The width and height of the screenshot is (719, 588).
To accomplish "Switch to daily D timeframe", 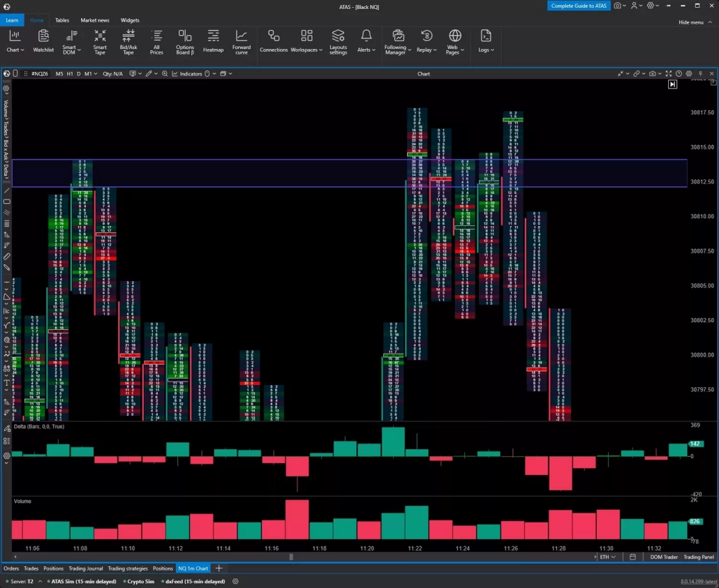I will click(78, 74).
